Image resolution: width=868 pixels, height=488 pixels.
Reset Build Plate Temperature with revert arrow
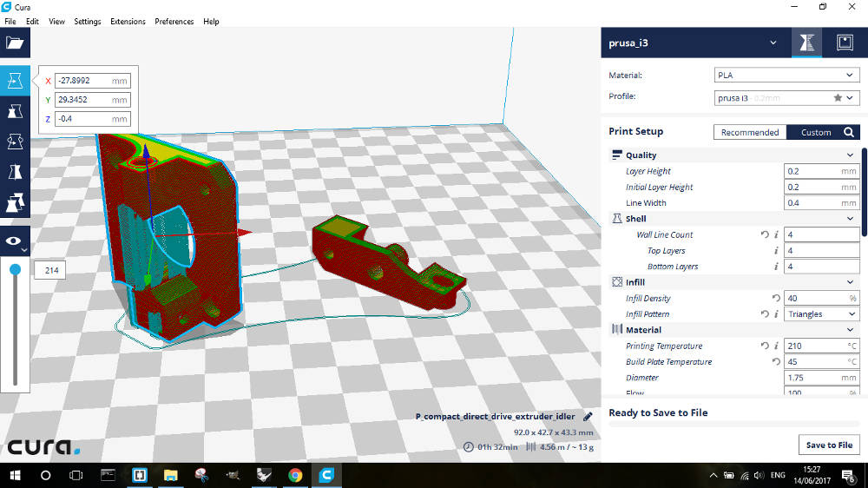776,362
